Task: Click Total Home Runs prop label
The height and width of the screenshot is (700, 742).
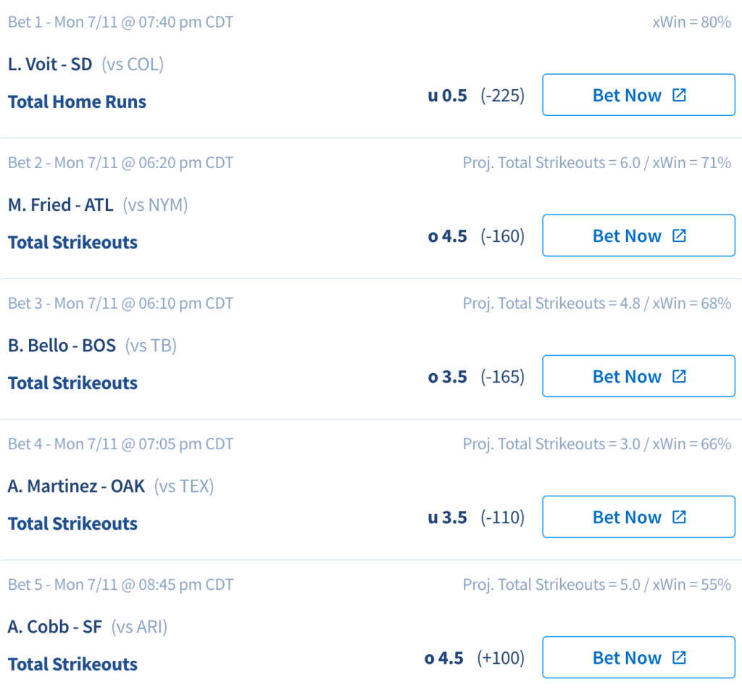Action: coord(77,101)
